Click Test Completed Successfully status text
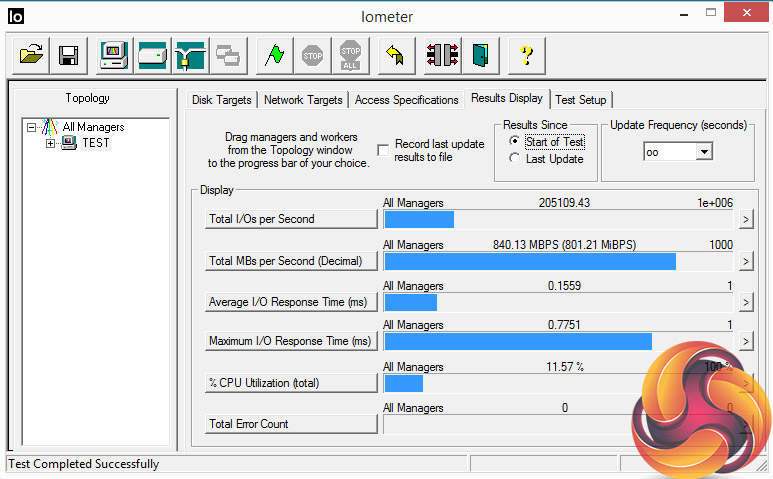Screen dimensions: 773x479 tap(84, 464)
